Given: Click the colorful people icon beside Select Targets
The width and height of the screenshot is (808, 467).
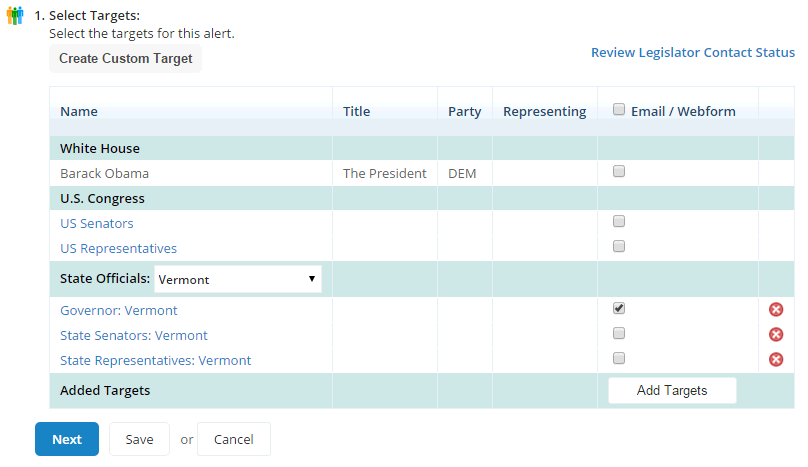Looking at the screenshot, I should (15, 15).
